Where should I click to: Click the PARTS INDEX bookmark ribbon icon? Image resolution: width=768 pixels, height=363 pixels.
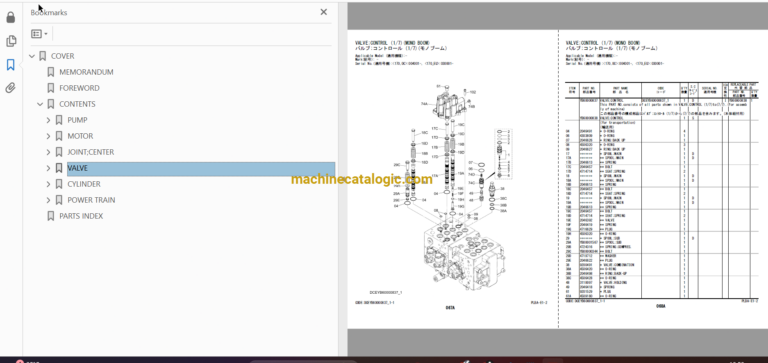50,216
